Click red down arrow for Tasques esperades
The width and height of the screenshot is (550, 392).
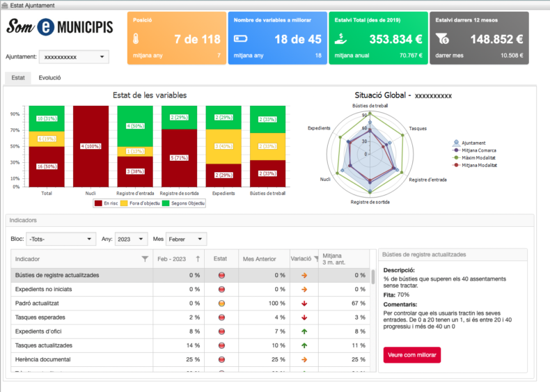304,317
